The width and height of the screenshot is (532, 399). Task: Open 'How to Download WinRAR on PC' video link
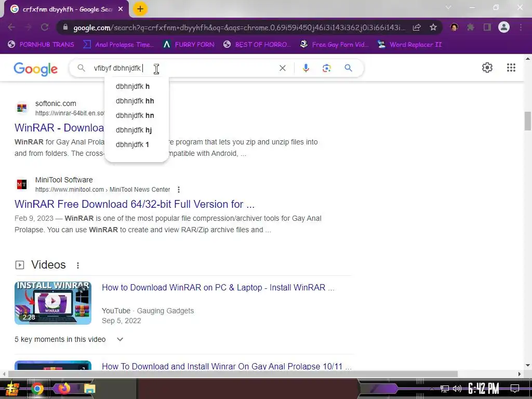coord(218,287)
